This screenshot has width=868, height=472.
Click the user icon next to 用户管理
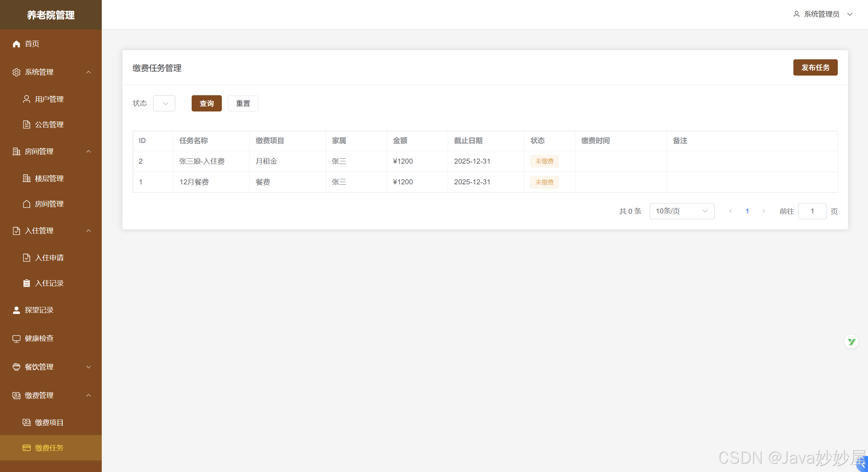pos(26,99)
